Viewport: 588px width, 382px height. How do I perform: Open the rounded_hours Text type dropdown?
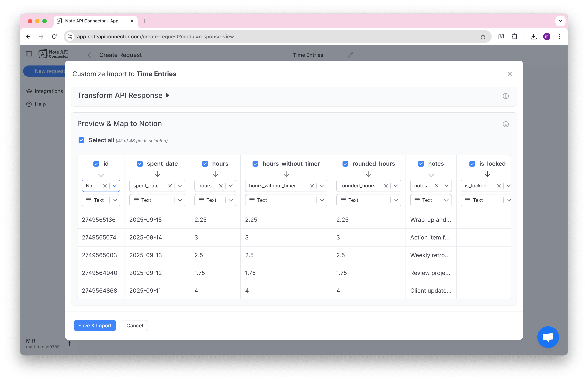(368, 200)
